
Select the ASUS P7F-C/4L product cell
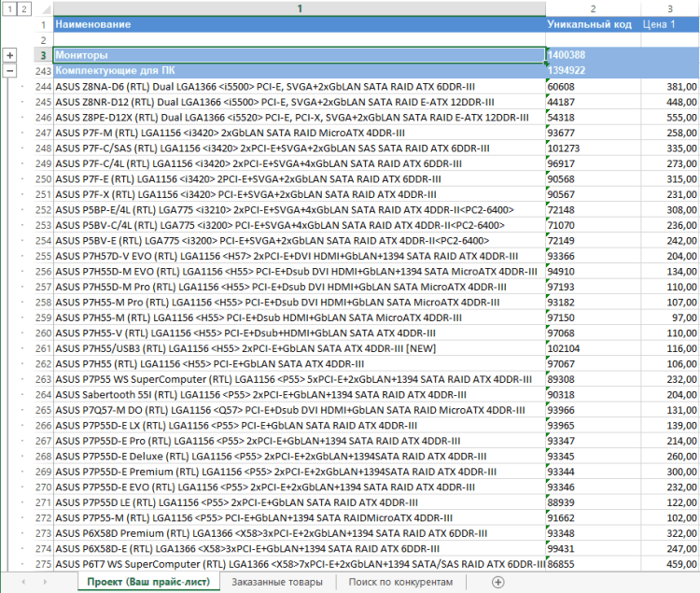[300, 163]
